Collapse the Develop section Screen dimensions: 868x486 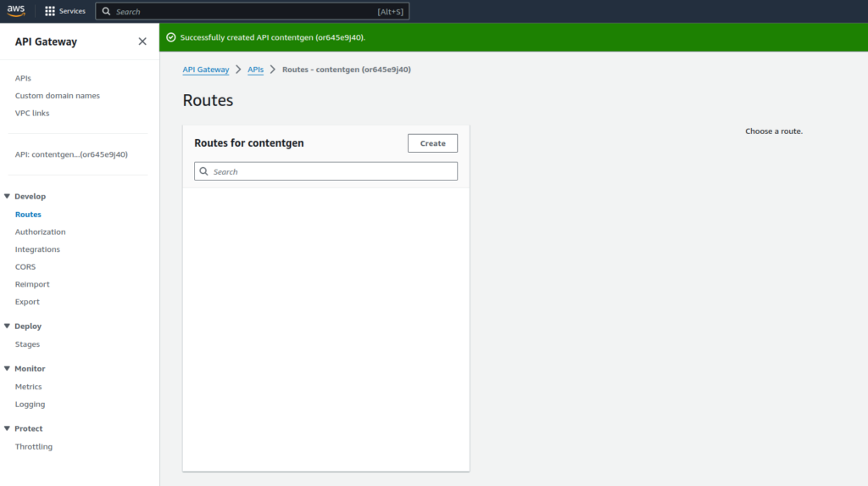(7, 196)
